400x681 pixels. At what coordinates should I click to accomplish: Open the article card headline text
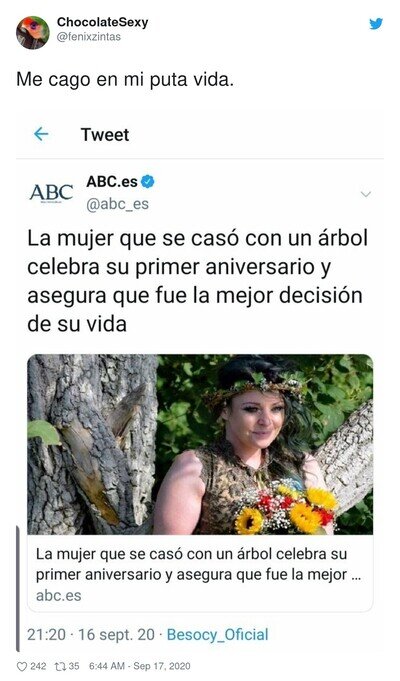[x=198, y=564]
